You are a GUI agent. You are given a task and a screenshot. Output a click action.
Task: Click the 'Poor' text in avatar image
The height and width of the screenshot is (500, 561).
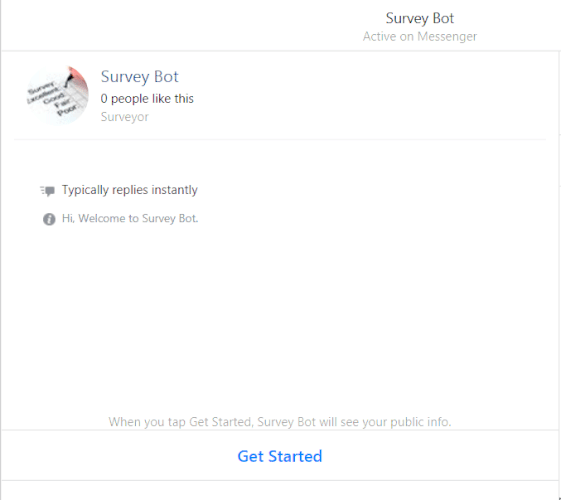(x=67, y=110)
